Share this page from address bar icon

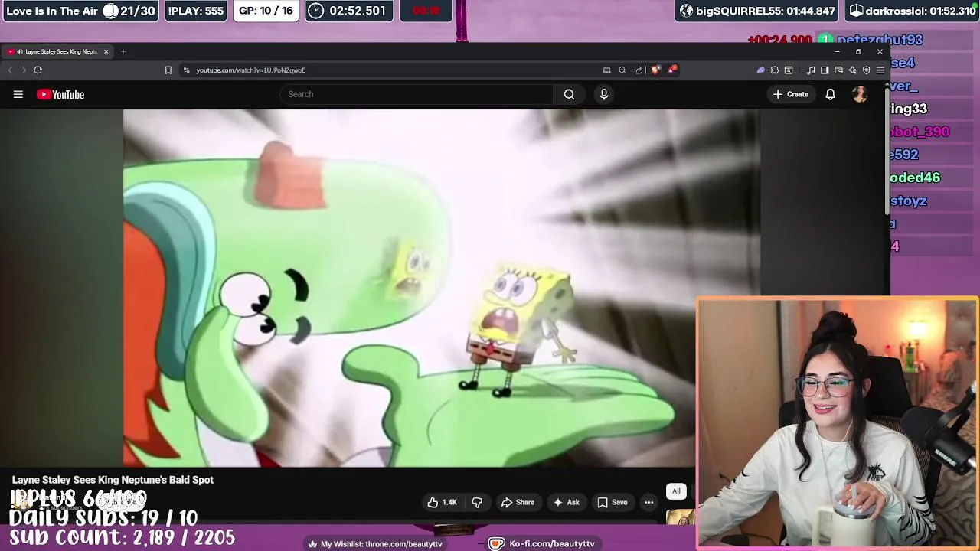pos(638,70)
